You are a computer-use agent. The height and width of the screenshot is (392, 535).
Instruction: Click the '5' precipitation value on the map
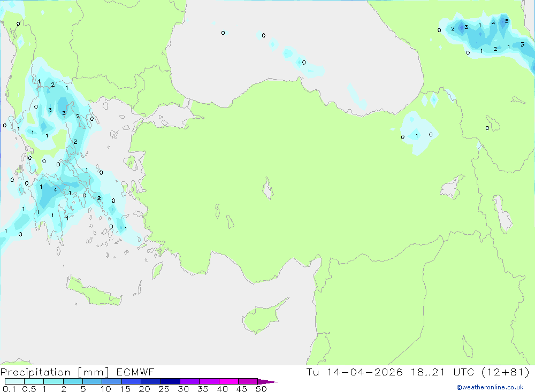(x=507, y=21)
